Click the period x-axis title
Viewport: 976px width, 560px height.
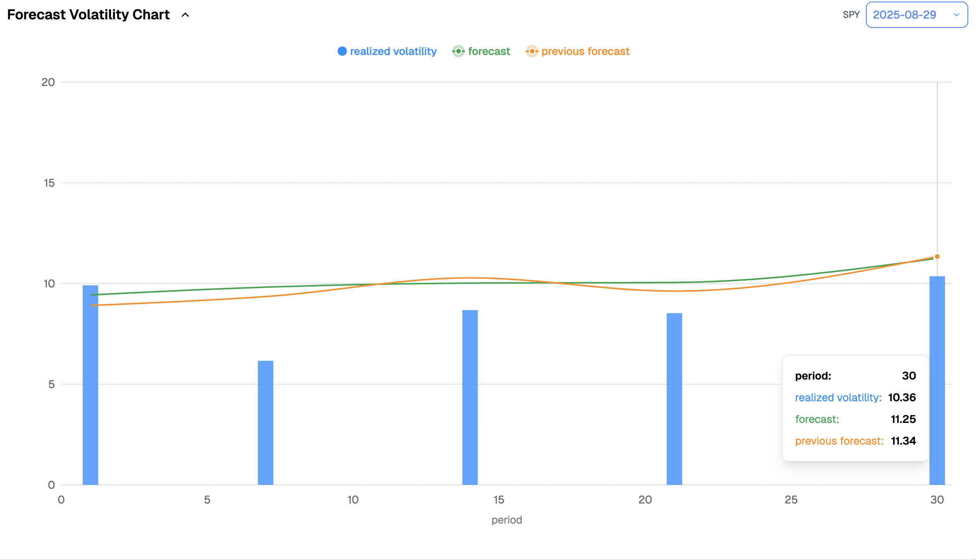coord(506,520)
